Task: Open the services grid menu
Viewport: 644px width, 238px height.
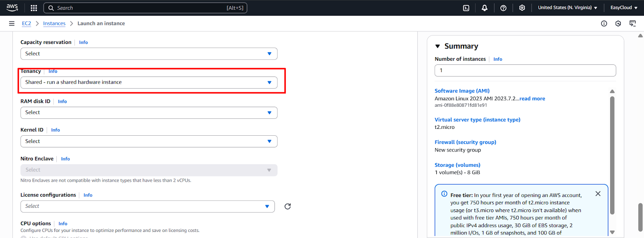Action: point(34,8)
